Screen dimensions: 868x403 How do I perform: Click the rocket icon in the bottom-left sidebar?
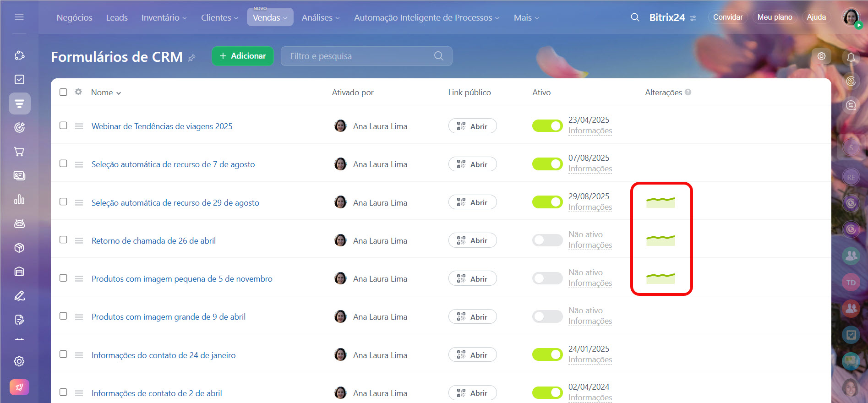click(19, 387)
